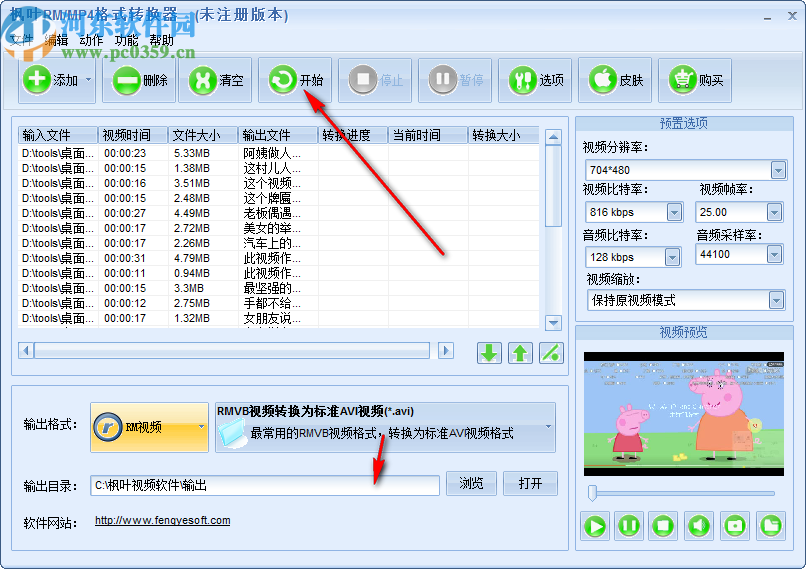Viewport: 806px width, 569px height.
Task: Click the 当前时间 column header
Action: tap(428, 135)
